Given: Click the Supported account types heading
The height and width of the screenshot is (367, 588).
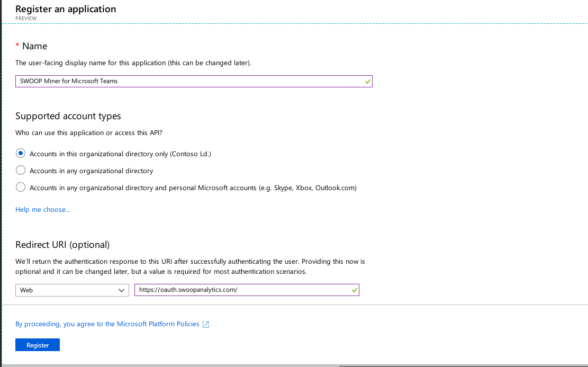Looking at the screenshot, I should (68, 116).
